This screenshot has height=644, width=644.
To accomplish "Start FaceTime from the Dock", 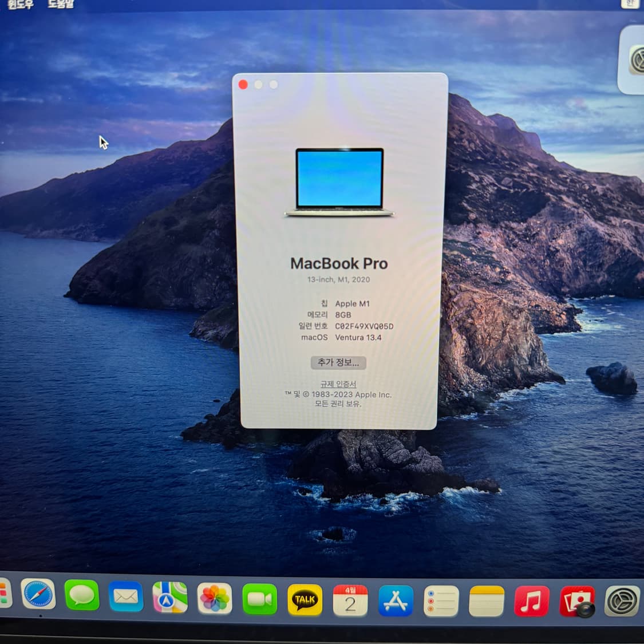I will [x=259, y=599].
